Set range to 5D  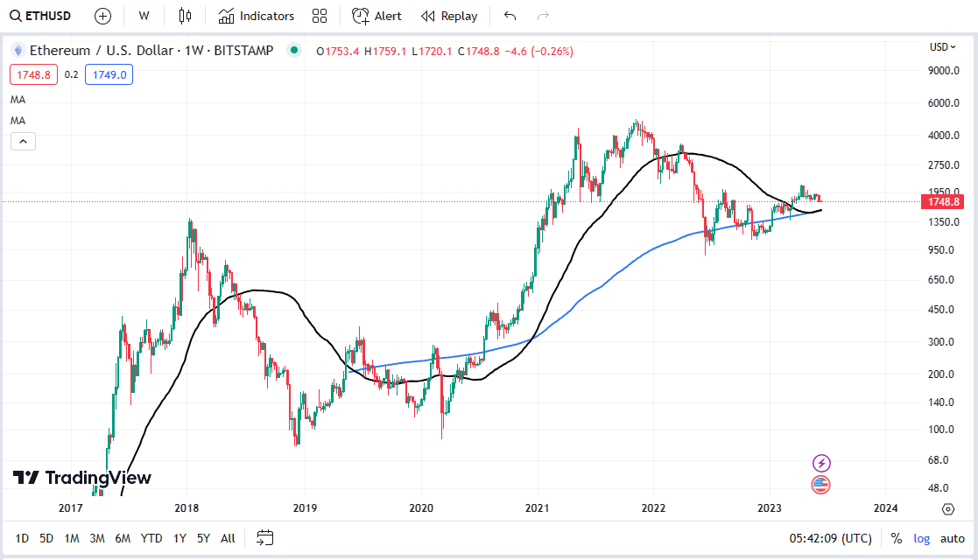point(46,538)
